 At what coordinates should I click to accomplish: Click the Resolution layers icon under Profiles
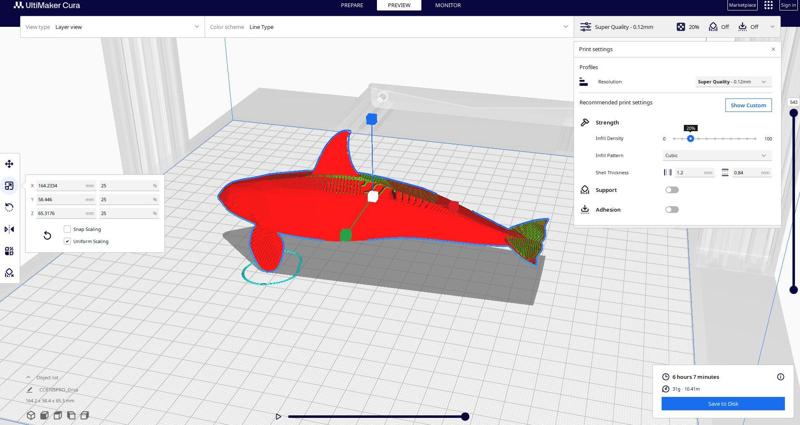click(x=584, y=82)
